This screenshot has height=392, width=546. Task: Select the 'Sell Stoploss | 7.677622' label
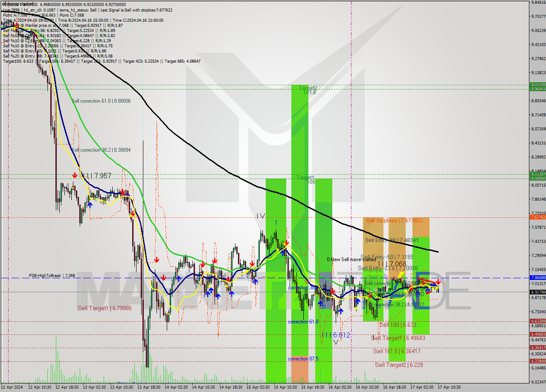(395, 220)
